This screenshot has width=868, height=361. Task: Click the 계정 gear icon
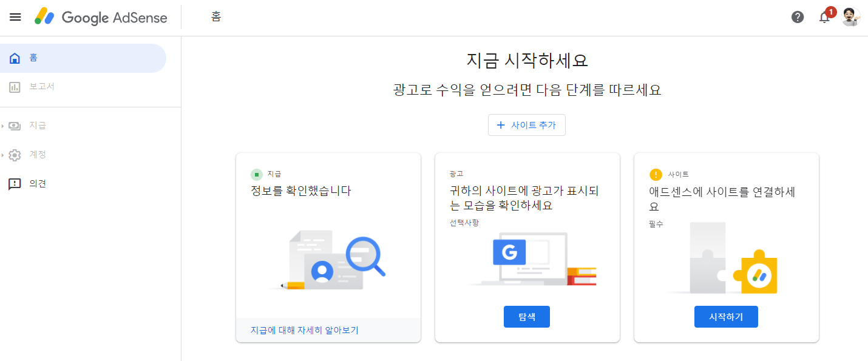[15, 155]
